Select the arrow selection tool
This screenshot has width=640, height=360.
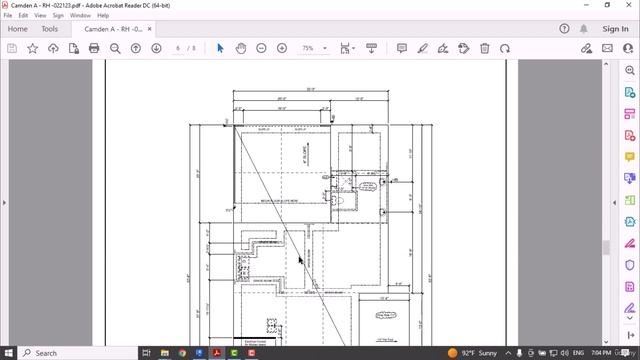click(220, 49)
